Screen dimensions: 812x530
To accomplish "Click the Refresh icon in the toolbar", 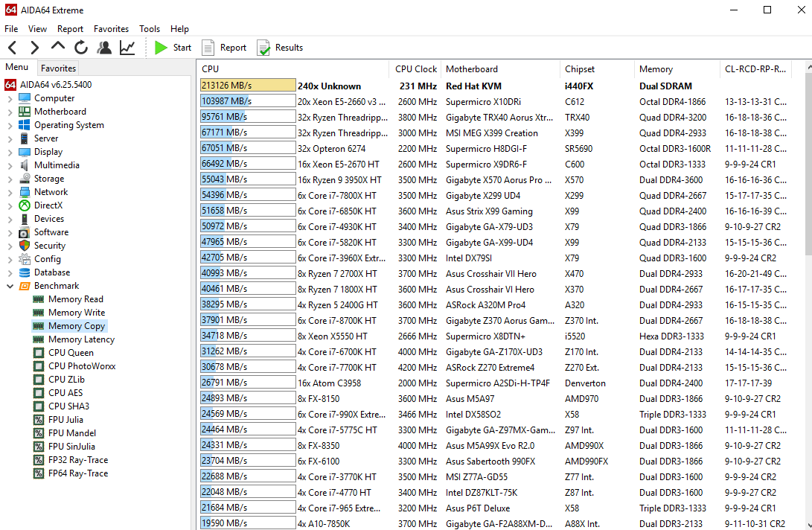I will pyautogui.click(x=81, y=48).
